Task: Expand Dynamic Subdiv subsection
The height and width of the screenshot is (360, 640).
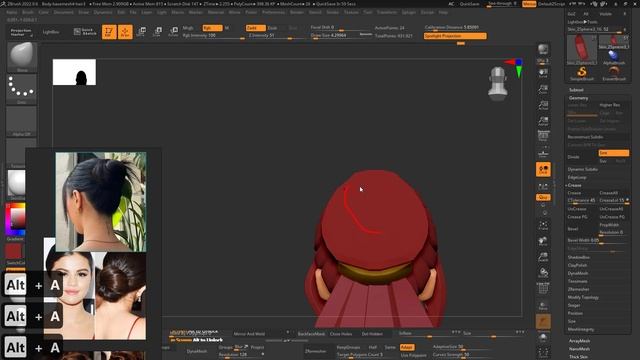Action: [582, 169]
